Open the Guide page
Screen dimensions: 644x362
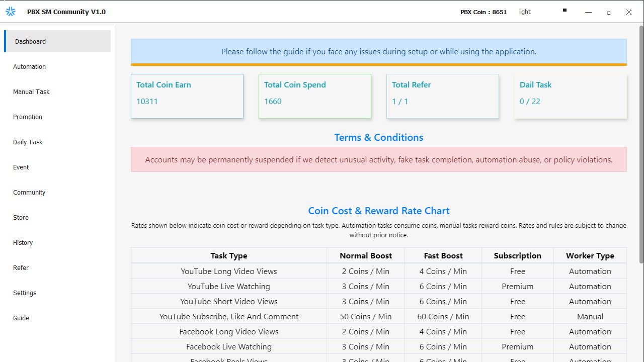(21, 318)
